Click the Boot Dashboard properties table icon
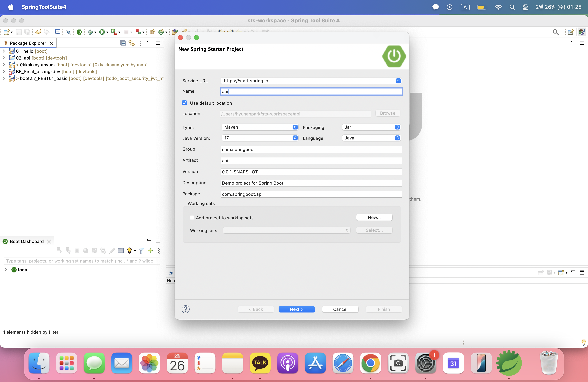Image resolution: width=588 pixels, height=382 pixels. [x=121, y=251]
